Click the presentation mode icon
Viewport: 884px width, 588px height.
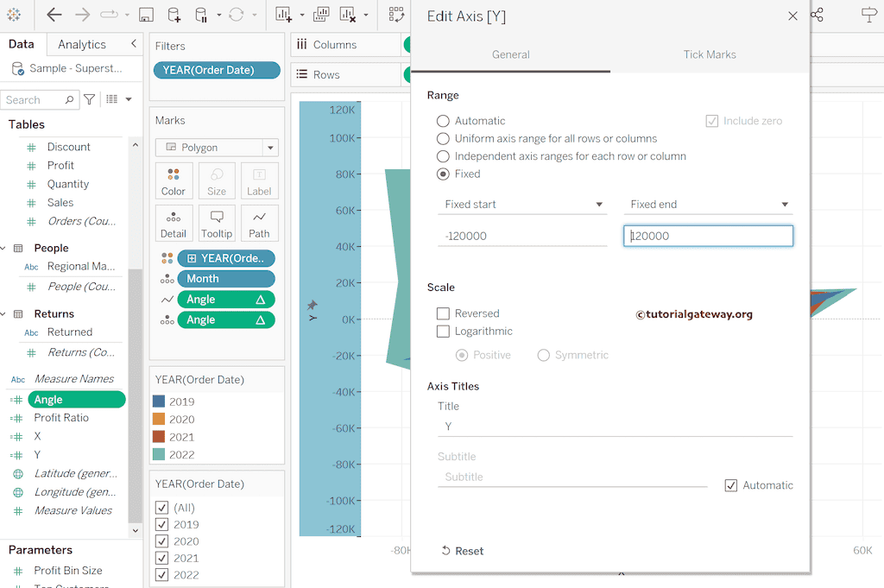[x=869, y=15]
